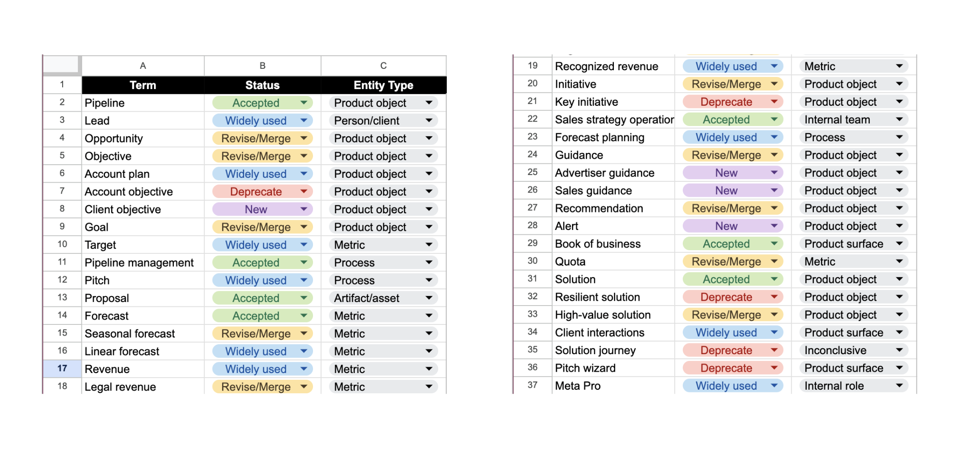
Task: Expand the Internal team dropdown for Sales strategy
Action: coord(899,119)
